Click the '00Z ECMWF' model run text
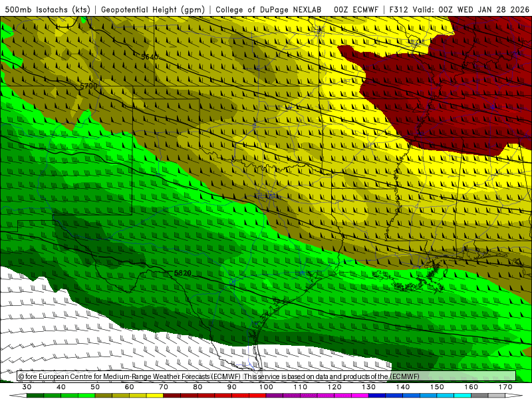The image size is (532, 399). tap(356, 10)
